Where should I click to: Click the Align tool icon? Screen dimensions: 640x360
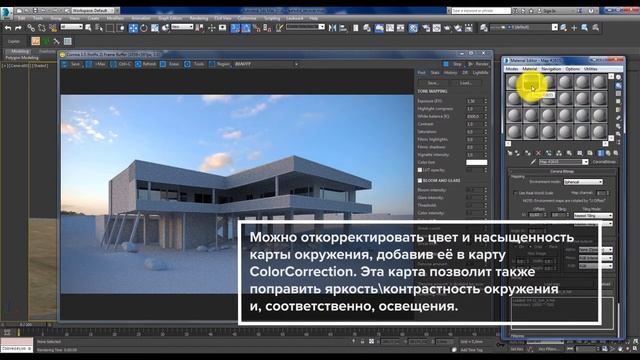(343, 28)
